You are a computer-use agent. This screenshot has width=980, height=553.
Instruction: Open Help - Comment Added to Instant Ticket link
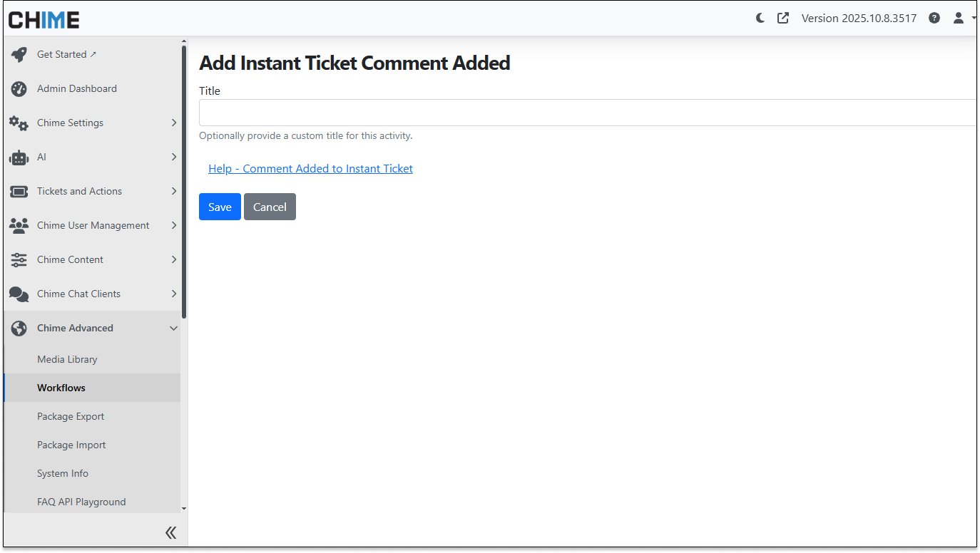click(x=310, y=169)
